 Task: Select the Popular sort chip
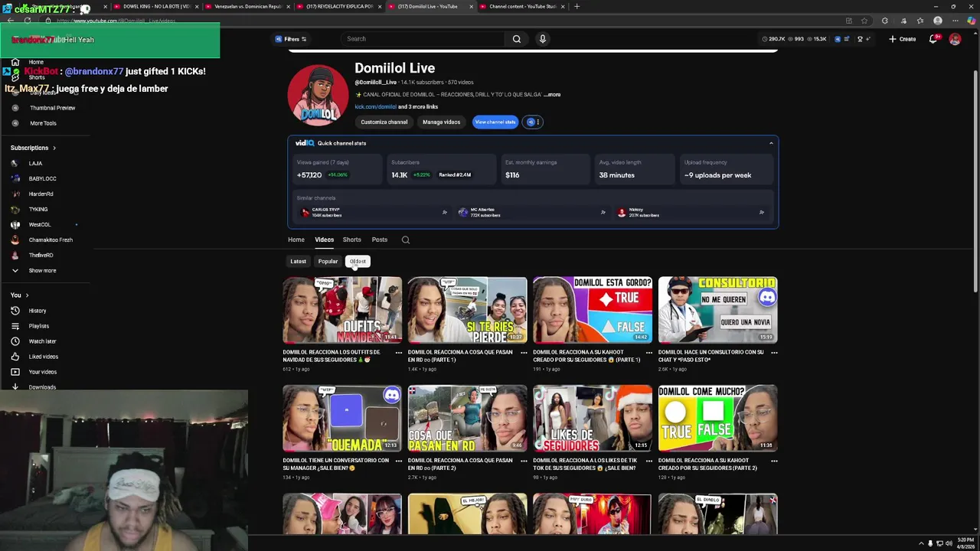tap(328, 262)
